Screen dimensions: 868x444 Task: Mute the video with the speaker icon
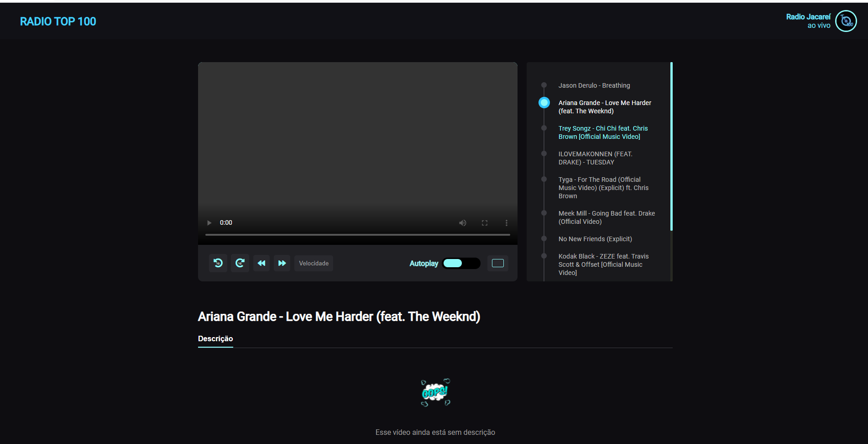pyautogui.click(x=463, y=223)
